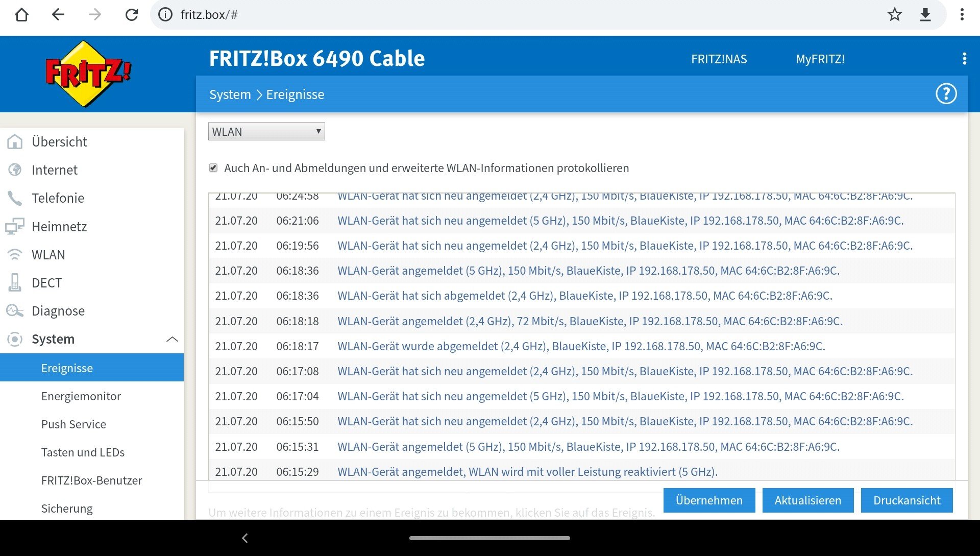The width and height of the screenshot is (980, 556).
Task: Open FRITZ!Box-Benutzer submenu item
Action: tap(91, 480)
